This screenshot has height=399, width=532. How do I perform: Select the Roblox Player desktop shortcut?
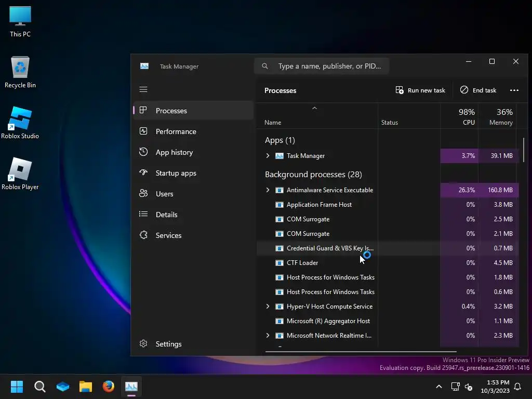[20, 174]
